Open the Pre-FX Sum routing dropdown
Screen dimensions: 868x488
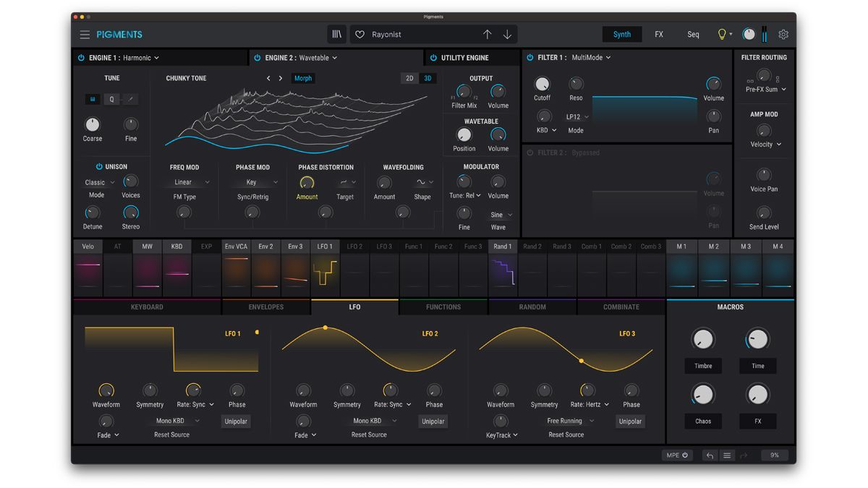click(x=765, y=90)
